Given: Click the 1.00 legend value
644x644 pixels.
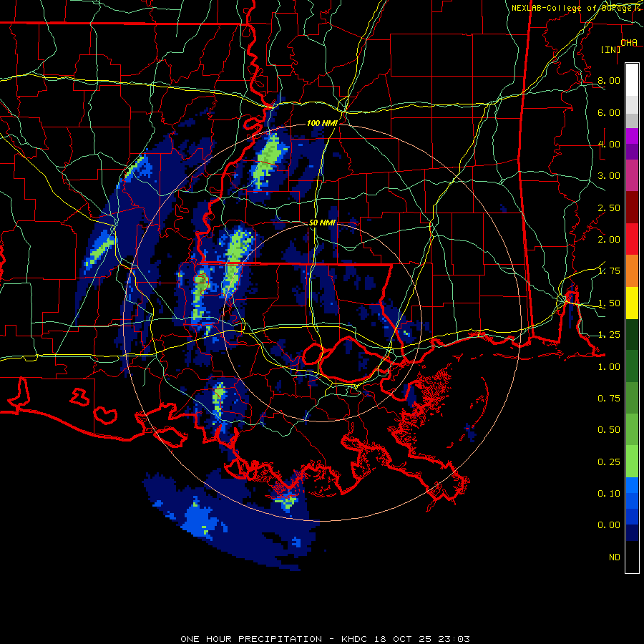Looking at the screenshot, I should 609,367.
